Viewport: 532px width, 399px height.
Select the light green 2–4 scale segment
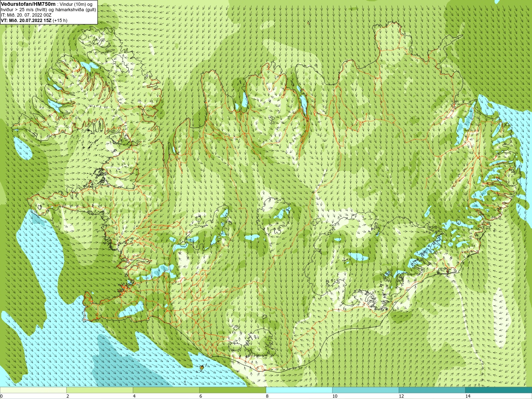tap(100, 390)
